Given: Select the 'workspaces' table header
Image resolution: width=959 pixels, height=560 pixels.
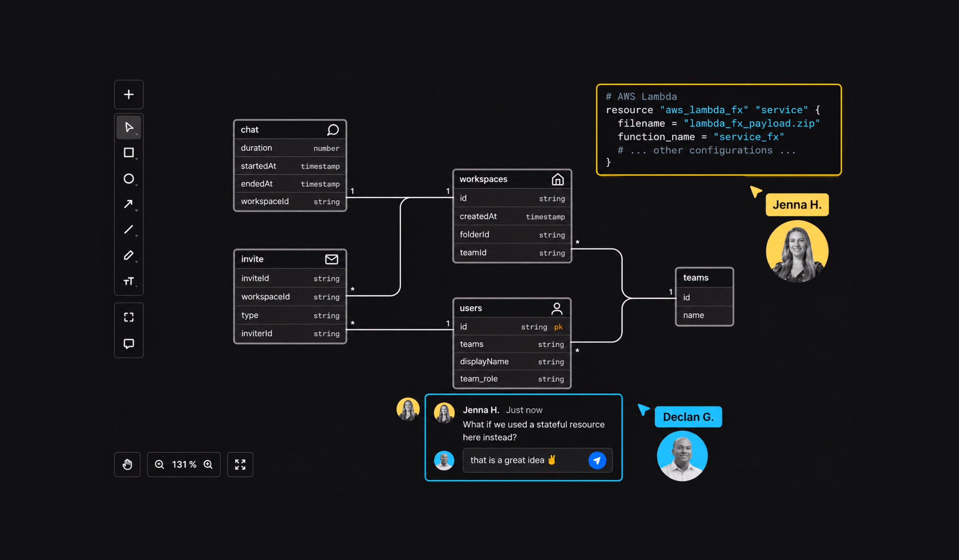Looking at the screenshot, I should click(512, 179).
